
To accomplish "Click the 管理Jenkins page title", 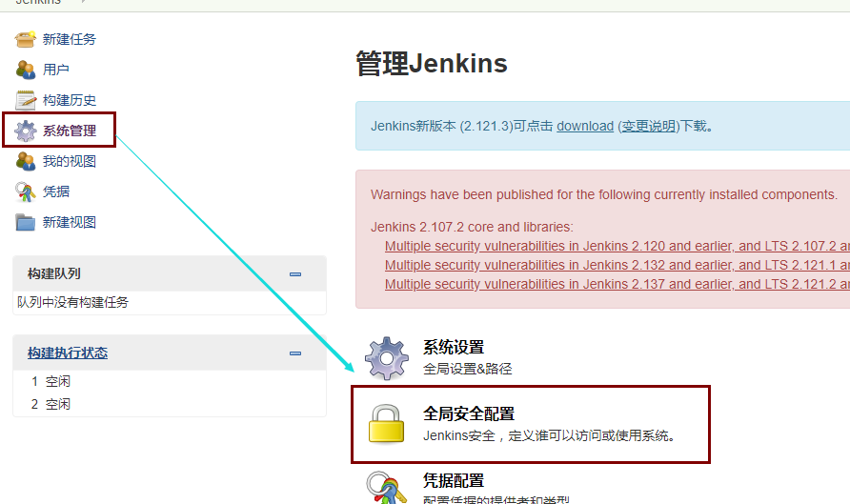I will (432, 64).
